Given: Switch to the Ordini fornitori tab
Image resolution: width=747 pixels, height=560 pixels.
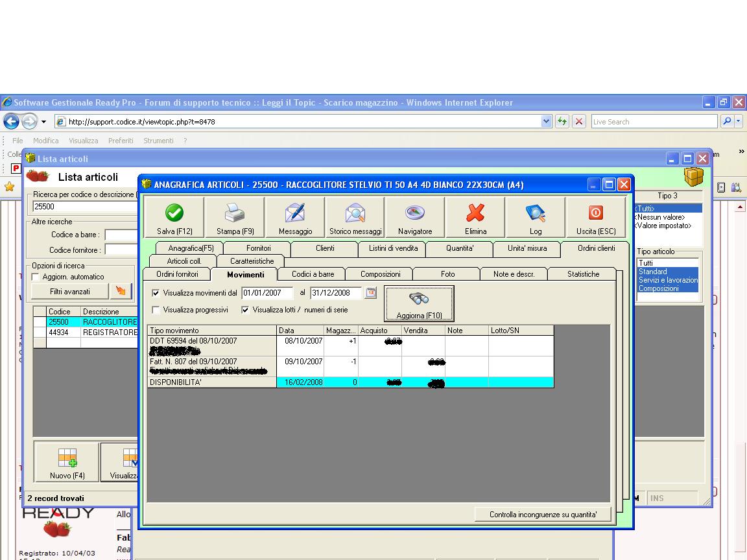Looking at the screenshot, I should point(177,274).
